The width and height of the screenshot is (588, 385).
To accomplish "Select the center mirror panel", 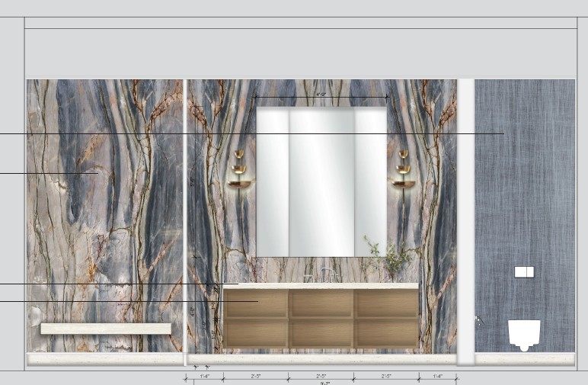I will (x=321, y=181).
